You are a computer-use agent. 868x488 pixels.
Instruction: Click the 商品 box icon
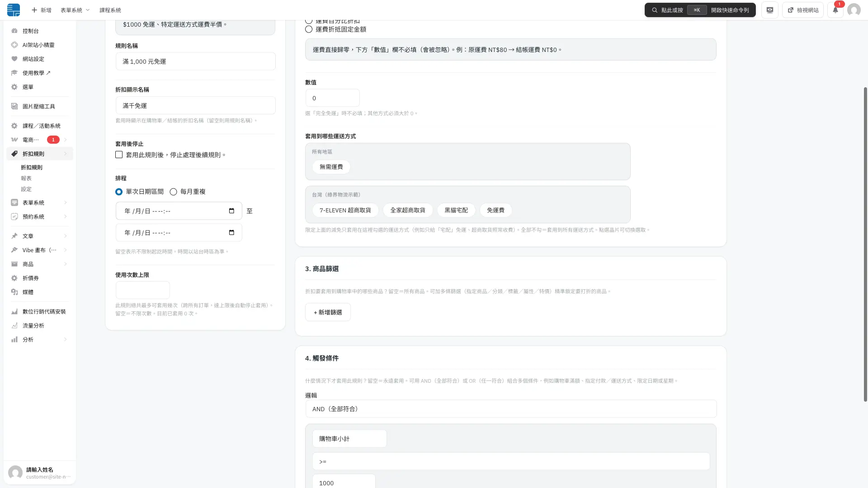pos(14,264)
